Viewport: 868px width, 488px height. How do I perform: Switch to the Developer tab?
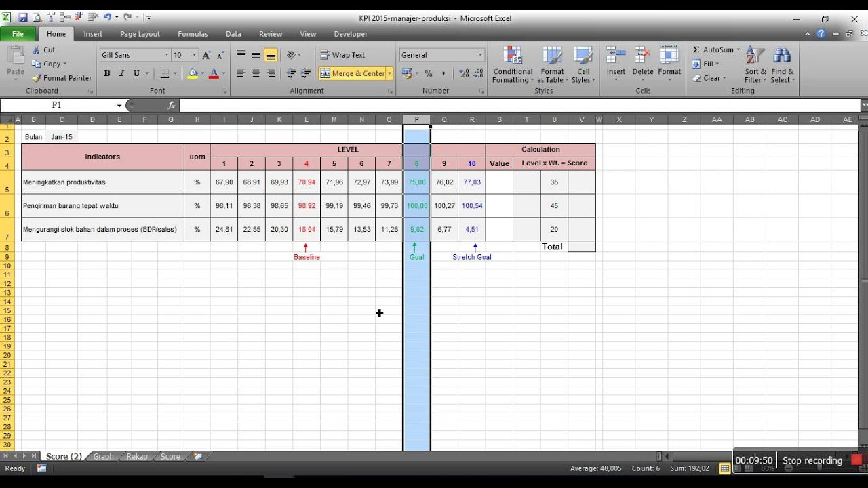351,34
